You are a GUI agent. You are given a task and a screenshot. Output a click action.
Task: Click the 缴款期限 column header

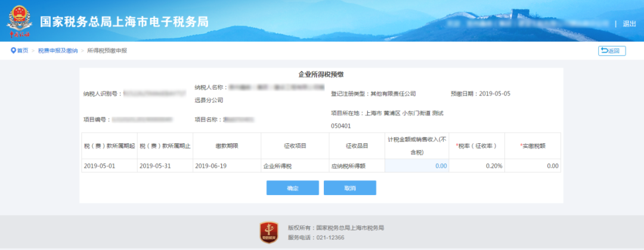click(x=227, y=146)
